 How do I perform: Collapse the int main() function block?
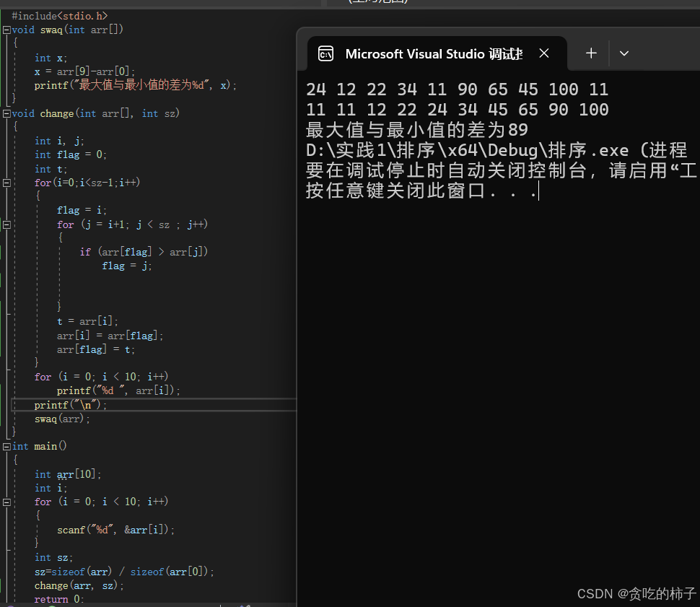point(6,446)
